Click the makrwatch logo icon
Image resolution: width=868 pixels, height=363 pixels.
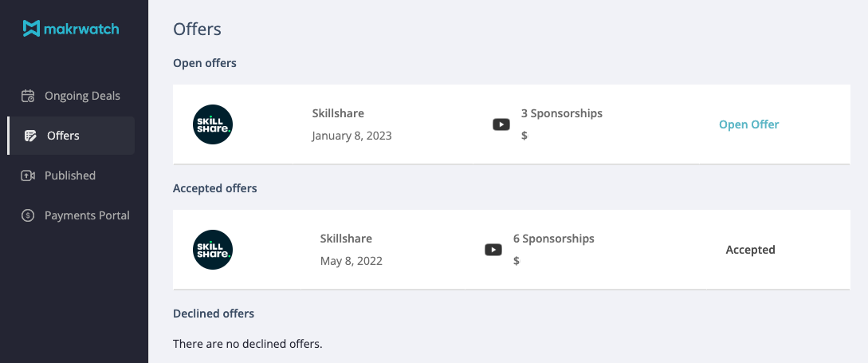coord(31,29)
